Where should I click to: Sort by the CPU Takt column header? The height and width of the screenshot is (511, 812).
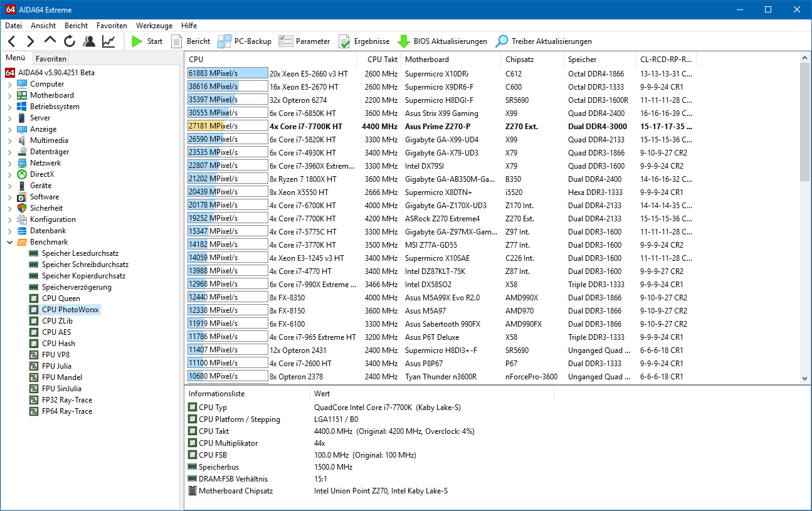(x=379, y=60)
